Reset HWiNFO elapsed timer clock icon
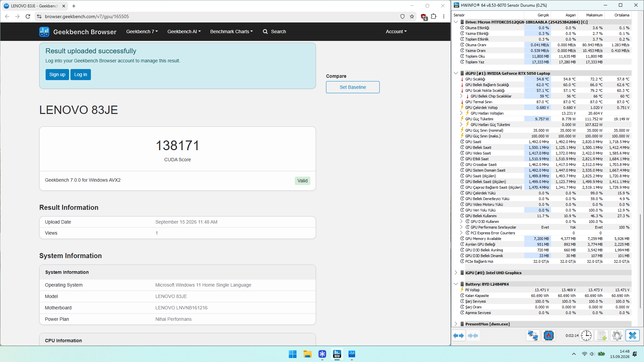This screenshot has width=644, height=362. [x=586, y=336]
